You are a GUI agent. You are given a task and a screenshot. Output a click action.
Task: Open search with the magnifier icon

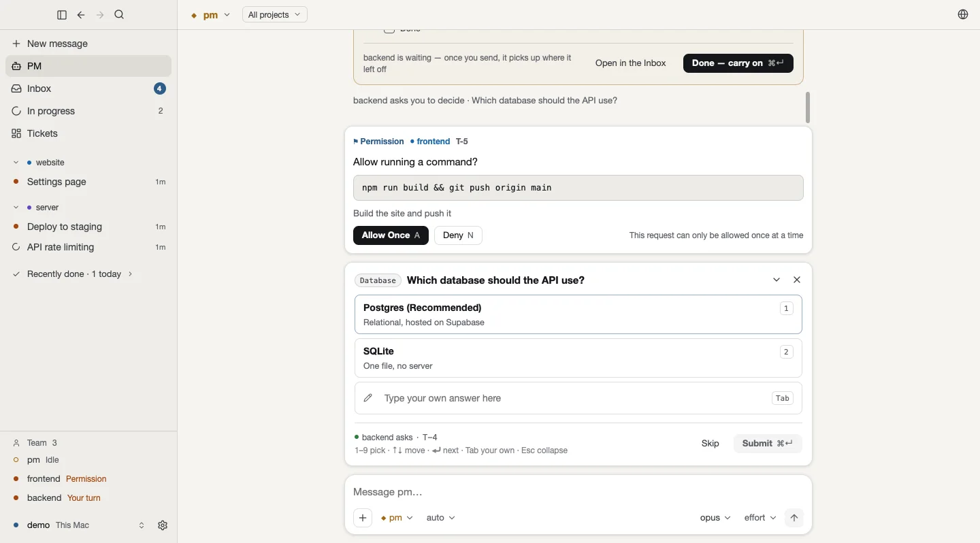click(x=120, y=15)
